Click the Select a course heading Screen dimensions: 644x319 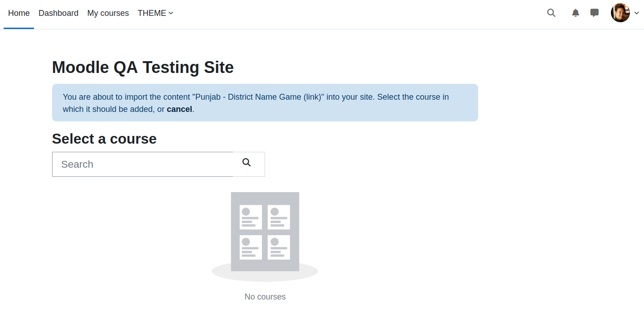(104, 139)
